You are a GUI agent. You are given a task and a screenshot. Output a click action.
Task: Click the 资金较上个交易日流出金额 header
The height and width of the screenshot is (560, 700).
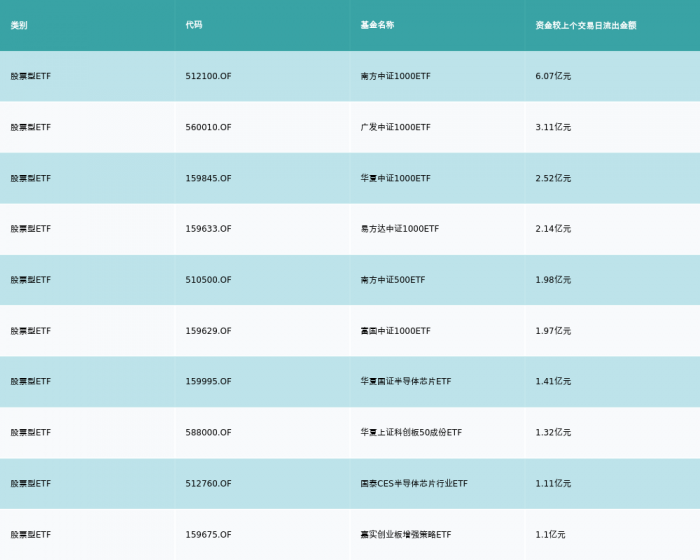(x=586, y=25)
